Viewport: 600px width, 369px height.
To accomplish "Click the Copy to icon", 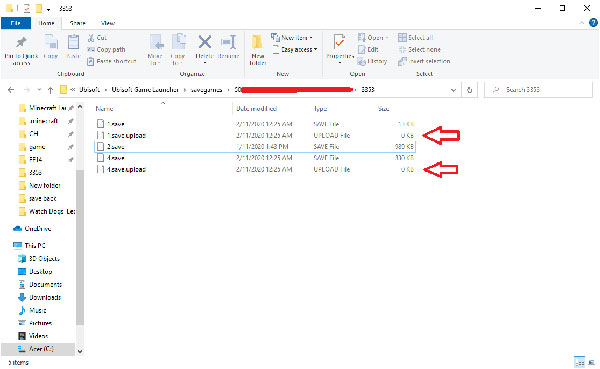I will [178, 42].
